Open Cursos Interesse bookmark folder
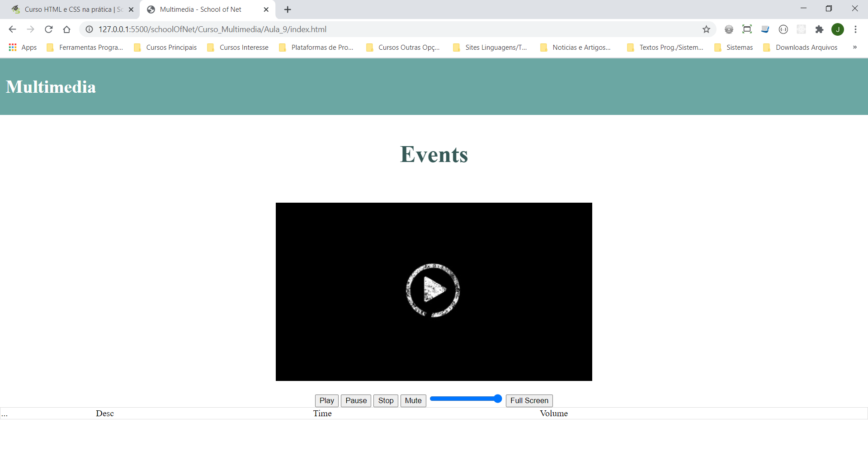868x466 pixels. pyautogui.click(x=238, y=48)
